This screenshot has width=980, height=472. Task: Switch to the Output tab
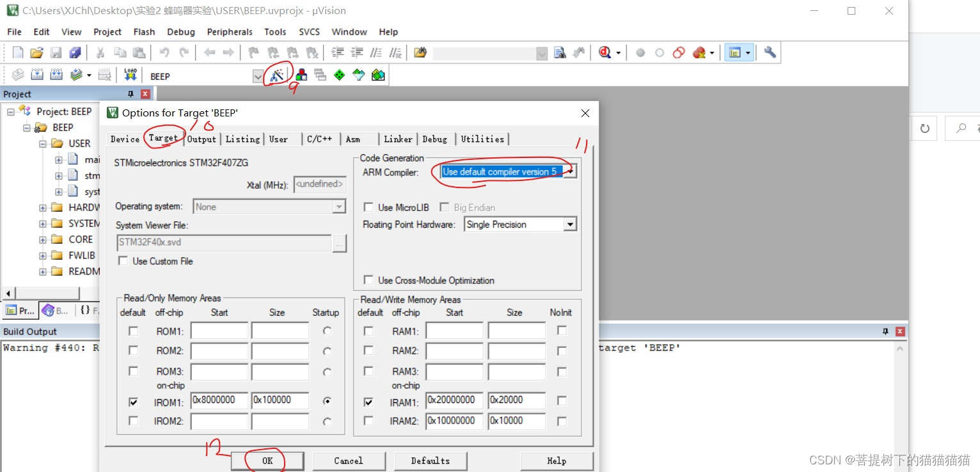click(202, 139)
